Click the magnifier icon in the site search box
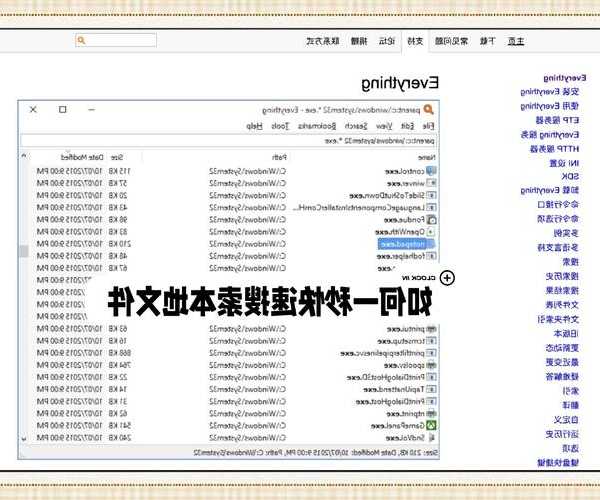600x500 pixels. (82, 41)
